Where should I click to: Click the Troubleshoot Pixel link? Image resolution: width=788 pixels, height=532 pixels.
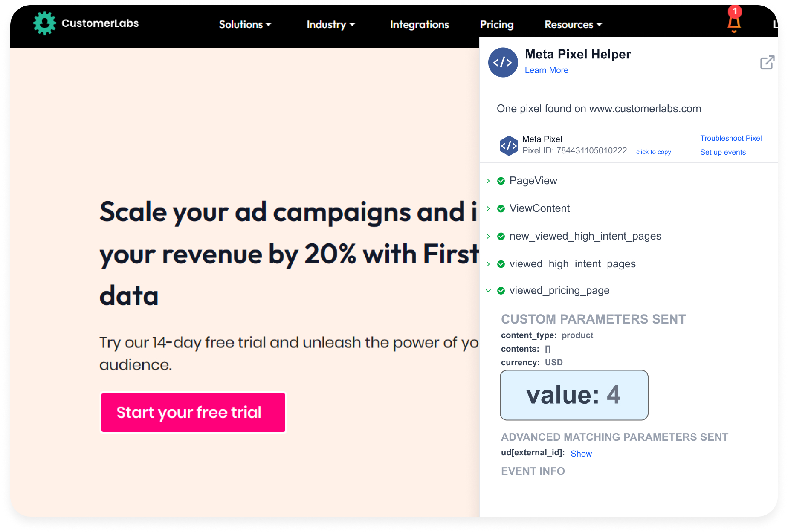731,138
